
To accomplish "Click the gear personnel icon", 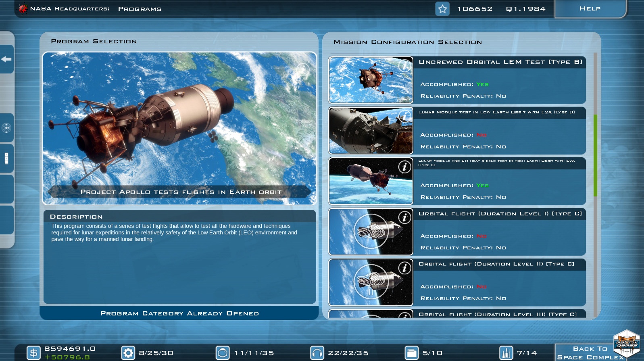I will click(x=128, y=353).
